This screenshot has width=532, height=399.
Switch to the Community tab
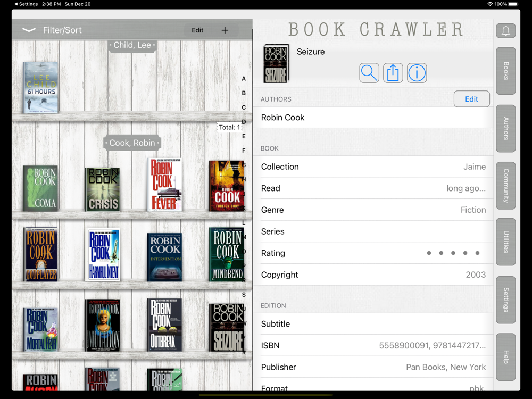[505, 186]
